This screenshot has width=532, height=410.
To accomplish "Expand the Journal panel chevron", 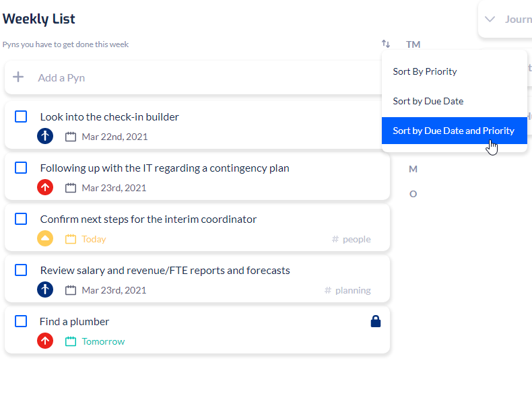I will [x=490, y=19].
